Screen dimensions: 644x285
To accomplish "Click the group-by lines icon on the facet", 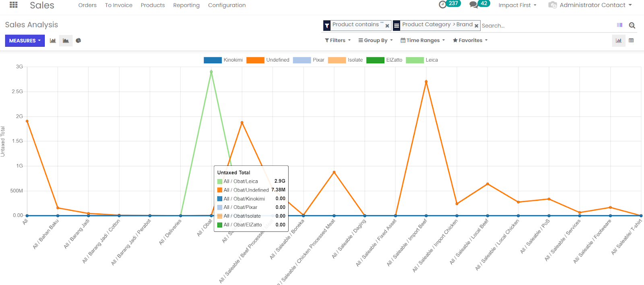I will tap(397, 26).
